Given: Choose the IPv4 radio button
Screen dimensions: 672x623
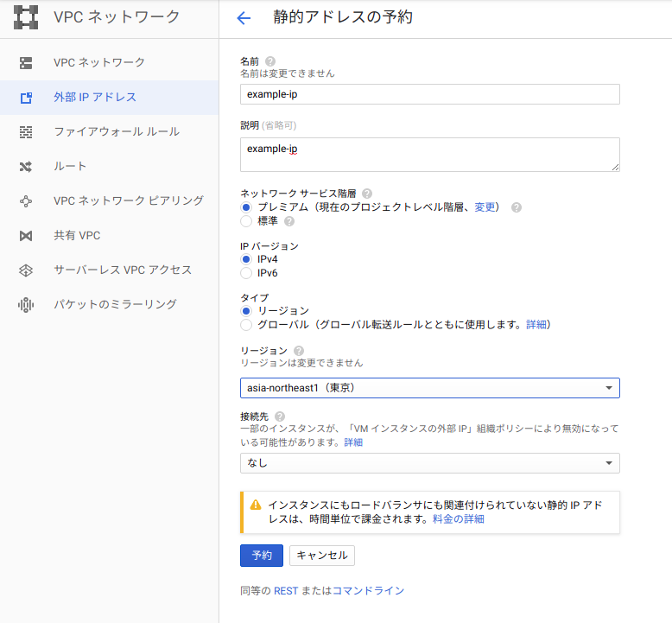Looking at the screenshot, I should [246, 259].
